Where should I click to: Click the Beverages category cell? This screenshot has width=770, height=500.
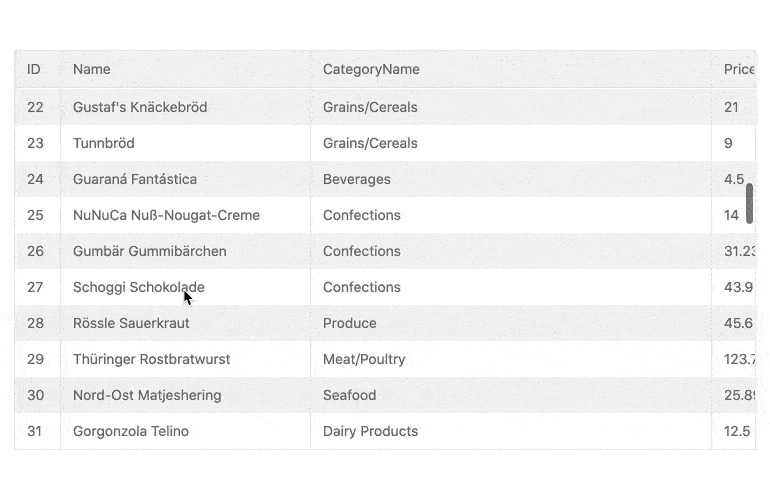357,179
